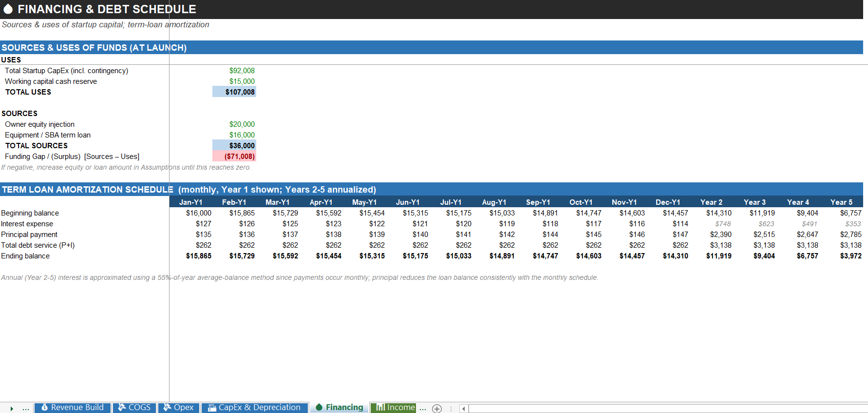The width and height of the screenshot is (868, 413).
Task: Open the Revenue Build sheet tab
Action: (x=73, y=408)
